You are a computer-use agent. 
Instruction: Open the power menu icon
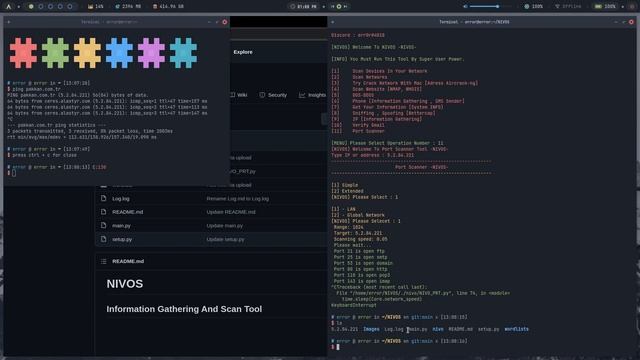pyautogui.click(x=631, y=7)
